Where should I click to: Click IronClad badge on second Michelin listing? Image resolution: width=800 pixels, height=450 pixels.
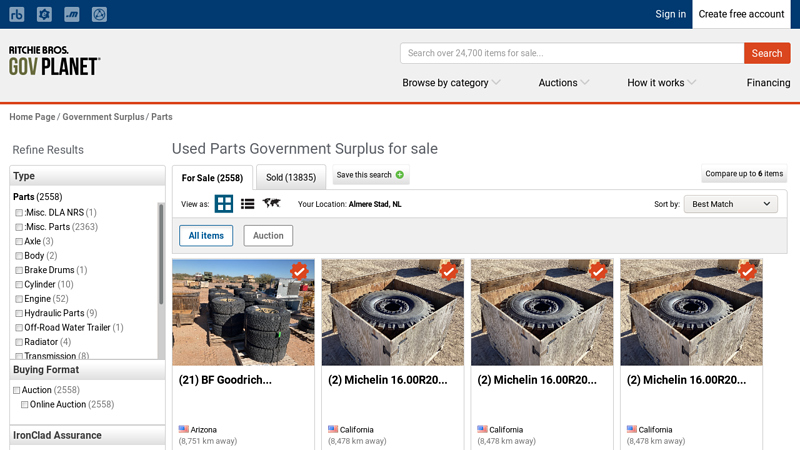tap(598, 271)
